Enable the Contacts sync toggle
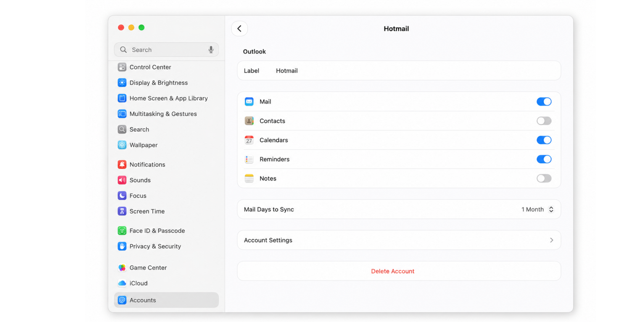The width and height of the screenshot is (644, 322). (544, 121)
